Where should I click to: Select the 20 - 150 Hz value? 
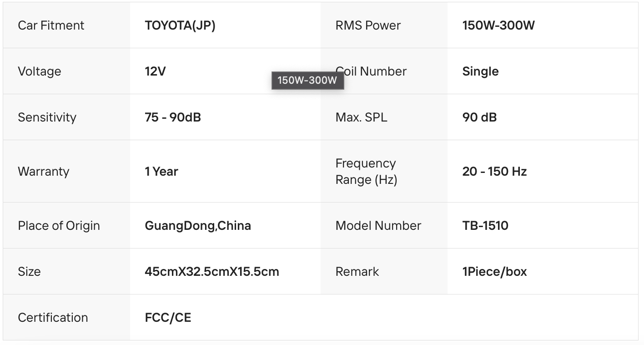click(x=494, y=172)
